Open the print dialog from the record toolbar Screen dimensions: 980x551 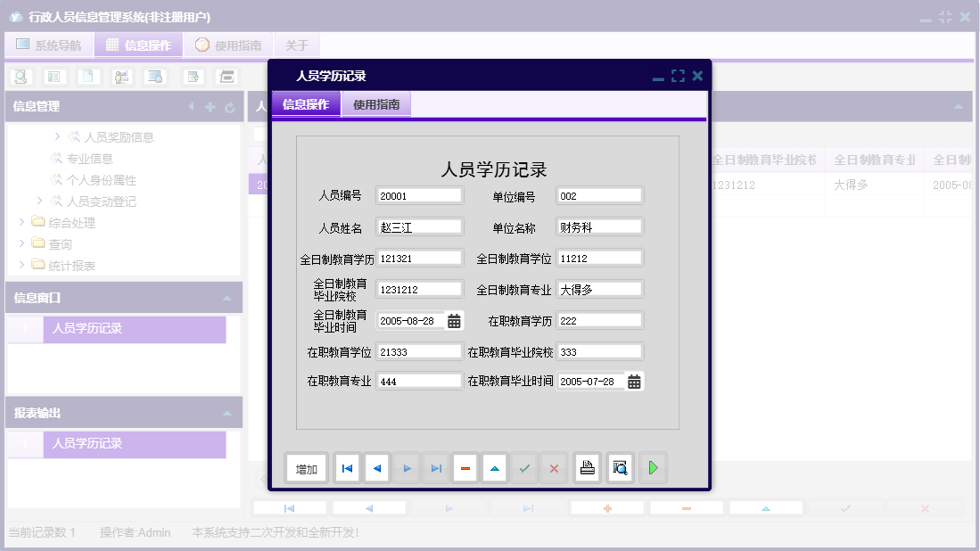[587, 467]
